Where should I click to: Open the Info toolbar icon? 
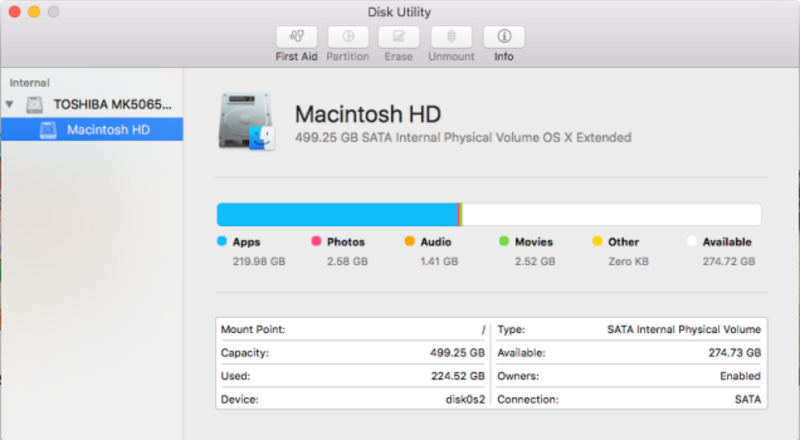[x=504, y=37]
